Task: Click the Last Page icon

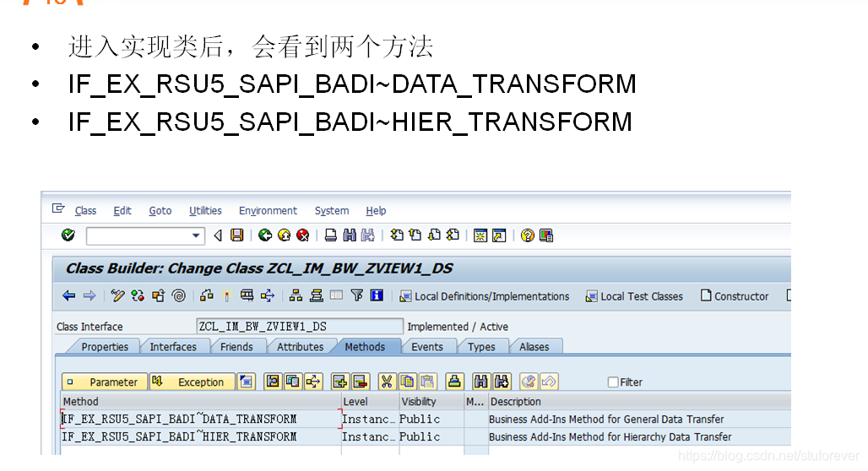Action: (453, 235)
